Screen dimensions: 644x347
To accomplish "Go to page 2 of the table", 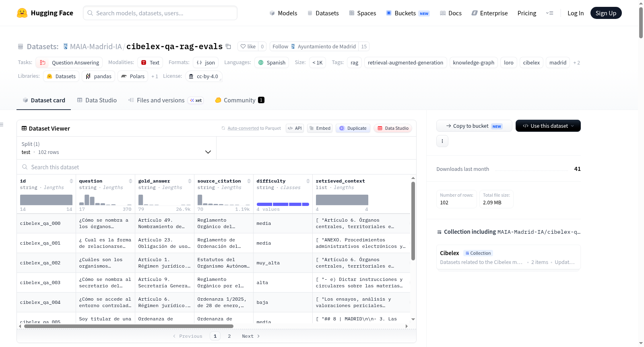I will pos(229,336).
